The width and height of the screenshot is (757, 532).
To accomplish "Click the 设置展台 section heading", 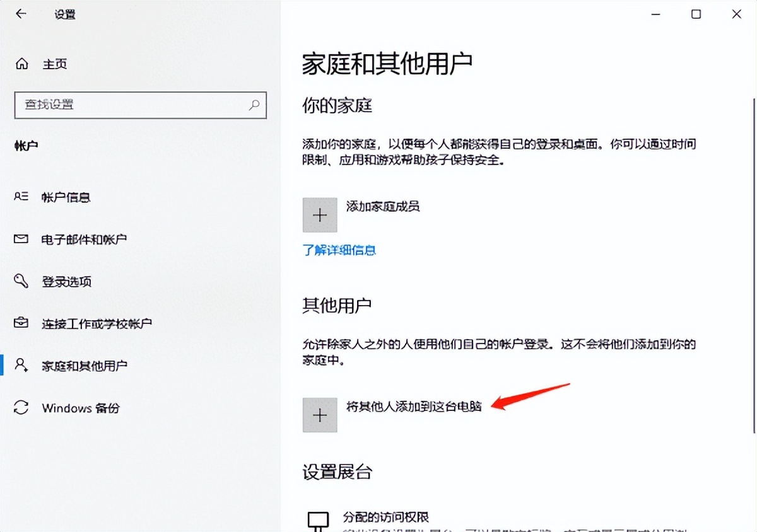I will (337, 471).
